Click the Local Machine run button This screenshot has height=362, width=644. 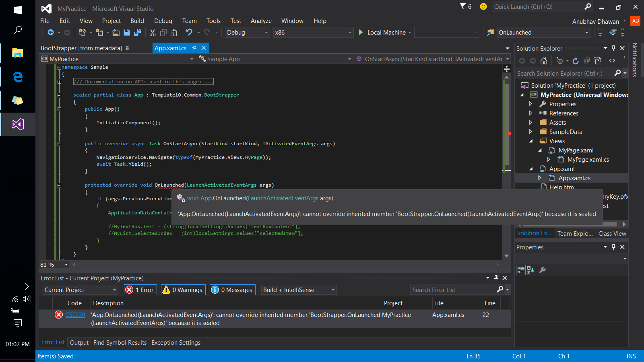(385, 33)
